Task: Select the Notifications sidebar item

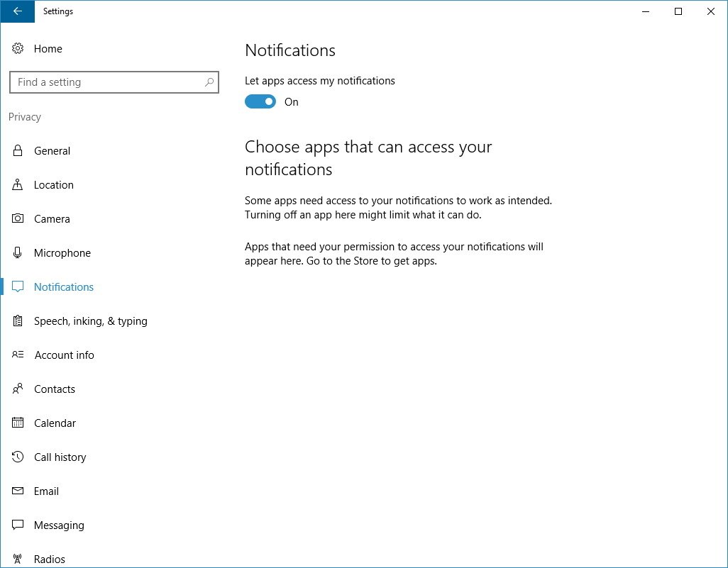Action: (x=64, y=287)
